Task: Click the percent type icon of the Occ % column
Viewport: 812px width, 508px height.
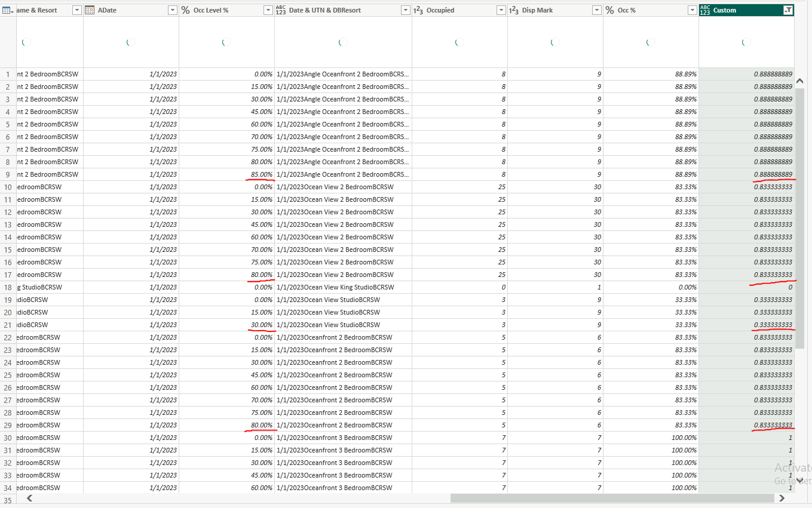Action: pos(609,10)
